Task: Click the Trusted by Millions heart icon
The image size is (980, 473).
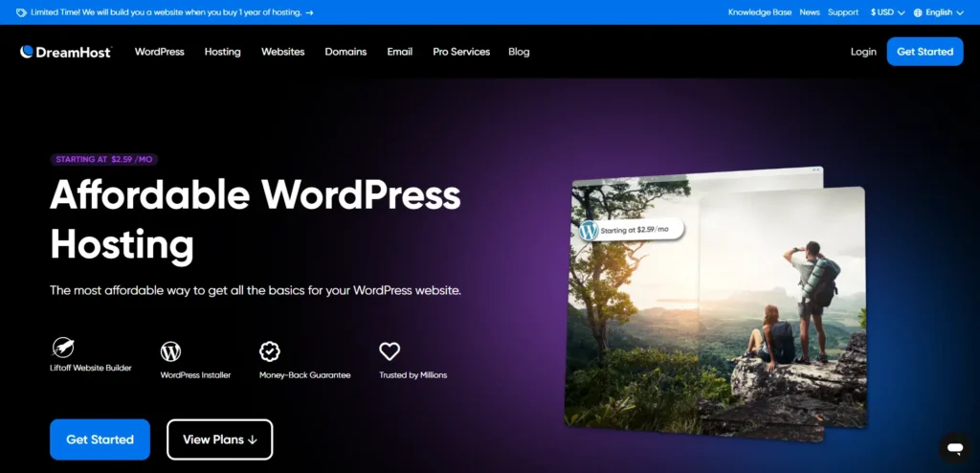Action: pos(390,351)
